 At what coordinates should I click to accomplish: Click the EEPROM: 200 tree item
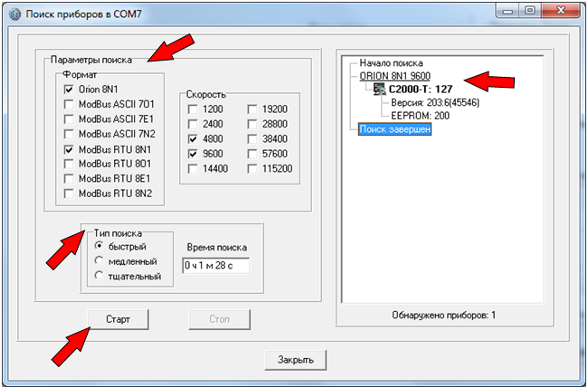click(x=421, y=117)
